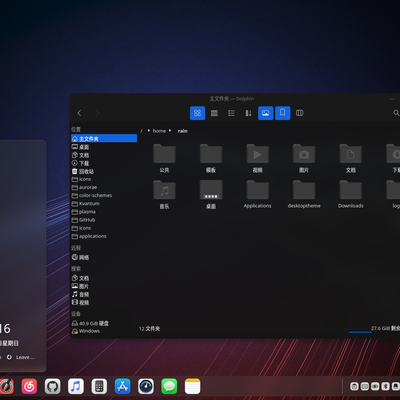The height and width of the screenshot is (400, 400).
Task: Select the 模板 folder
Action: pyautogui.click(x=211, y=158)
